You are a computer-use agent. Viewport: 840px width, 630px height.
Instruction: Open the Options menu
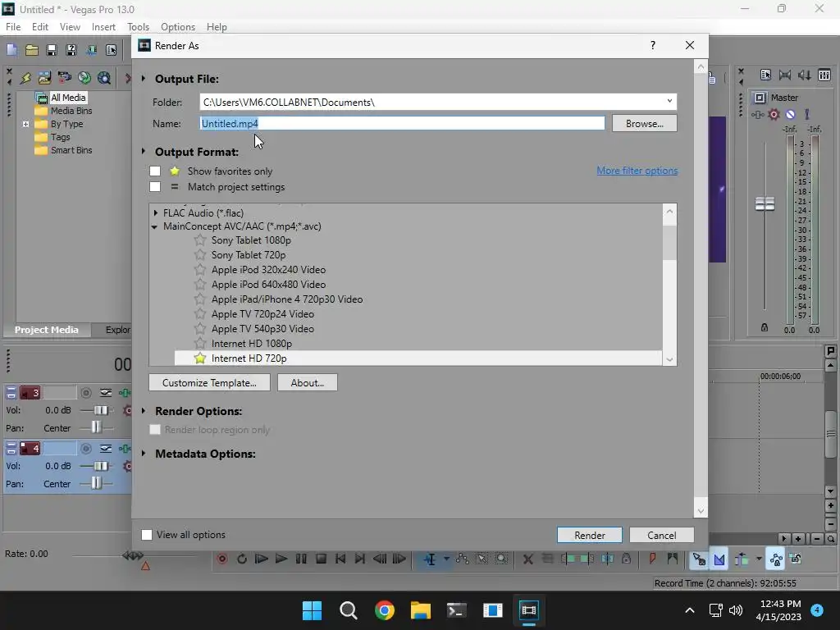[x=178, y=27]
